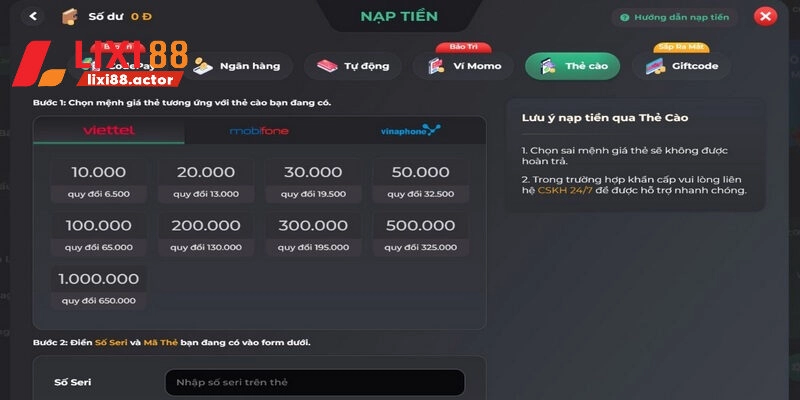The height and width of the screenshot is (400, 800).
Task: Click the back arrow icon
Action: point(34,16)
